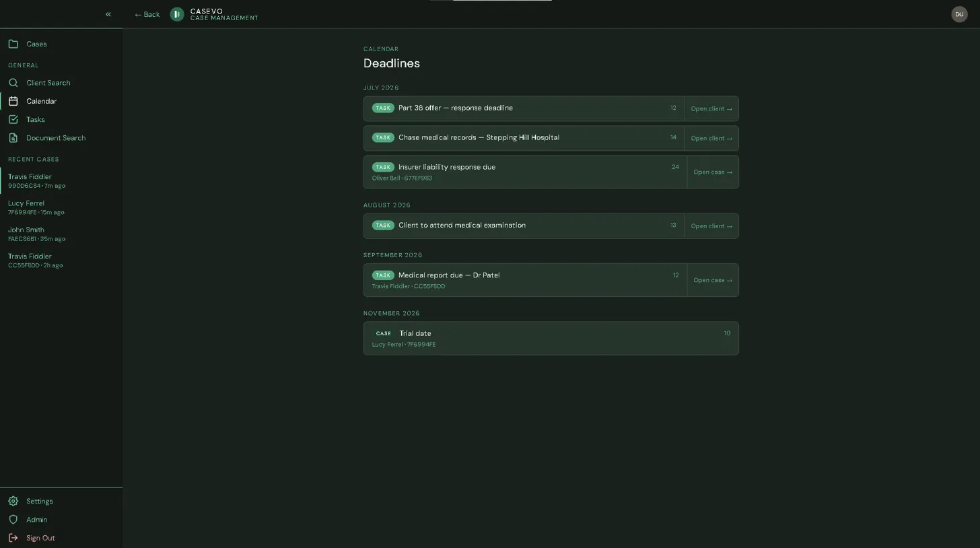Click the Sign Out icon
The height and width of the screenshot is (548, 980).
click(x=13, y=538)
